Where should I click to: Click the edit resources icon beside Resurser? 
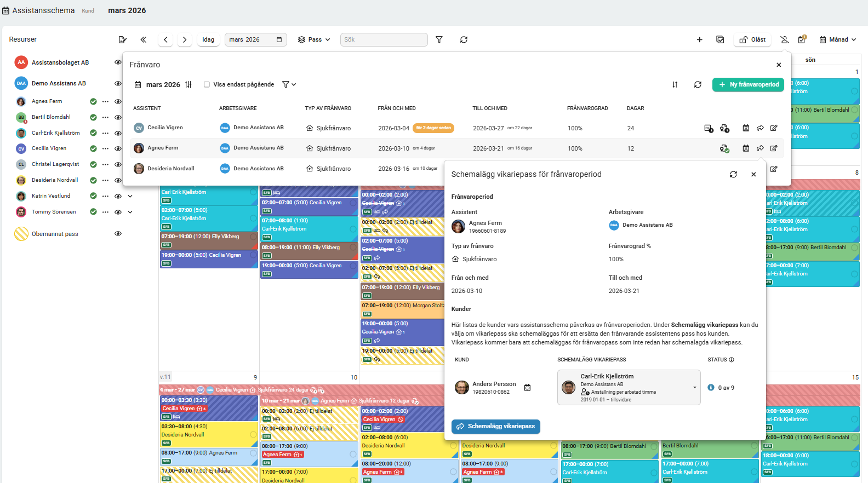[122, 39]
